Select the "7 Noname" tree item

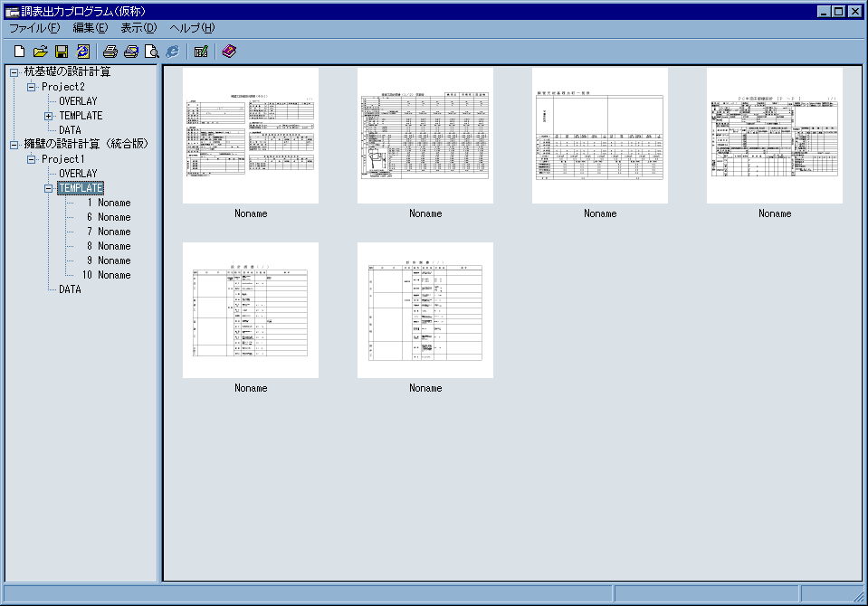pyautogui.click(x=109, y=232)
